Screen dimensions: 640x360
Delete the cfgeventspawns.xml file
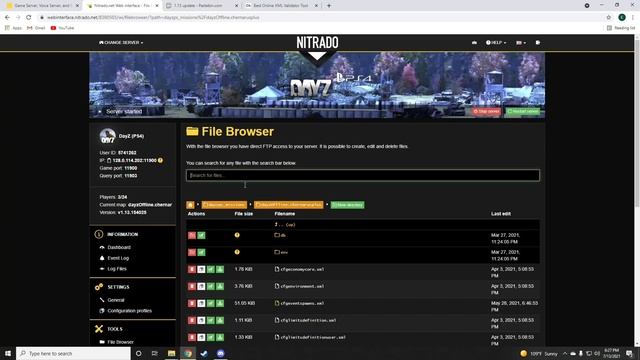[x=192, y=303]
